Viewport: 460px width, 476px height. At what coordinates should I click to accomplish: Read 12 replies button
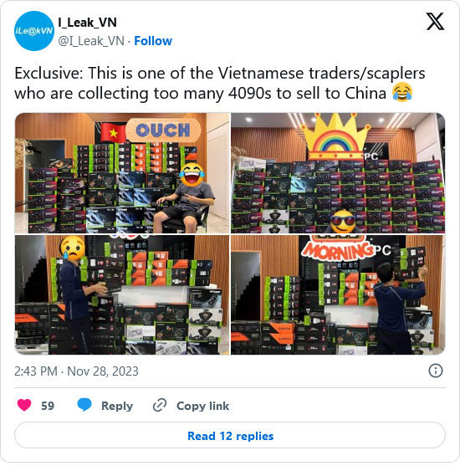point(230,435)
